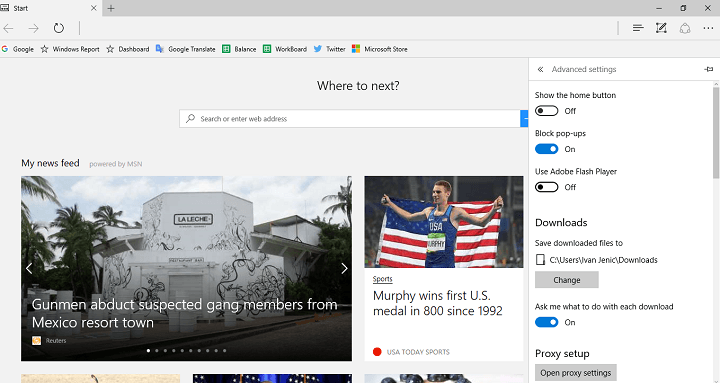Click the Reuters source icon
This screenshot has height=383, width=720.
37,340
